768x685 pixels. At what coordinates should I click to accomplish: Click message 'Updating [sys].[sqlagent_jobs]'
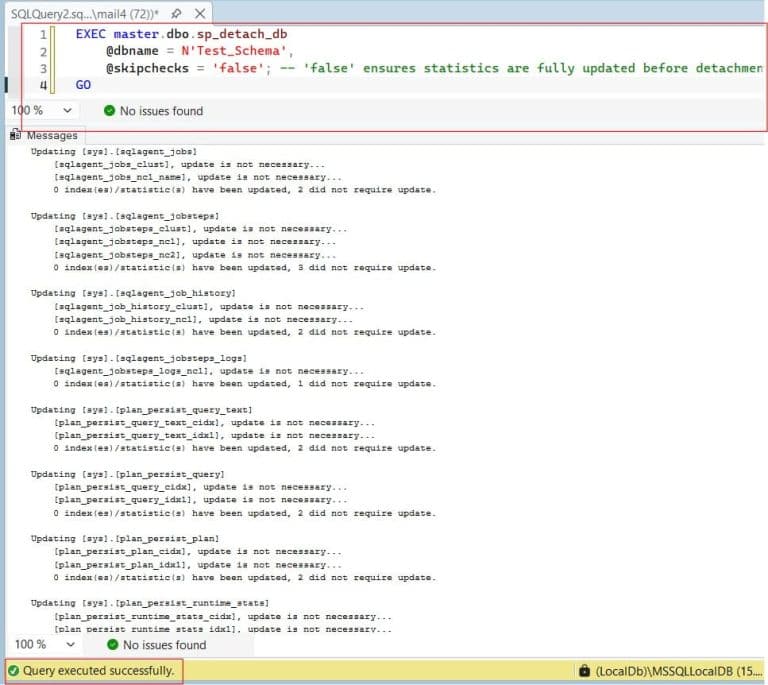(x=114, y=152)
